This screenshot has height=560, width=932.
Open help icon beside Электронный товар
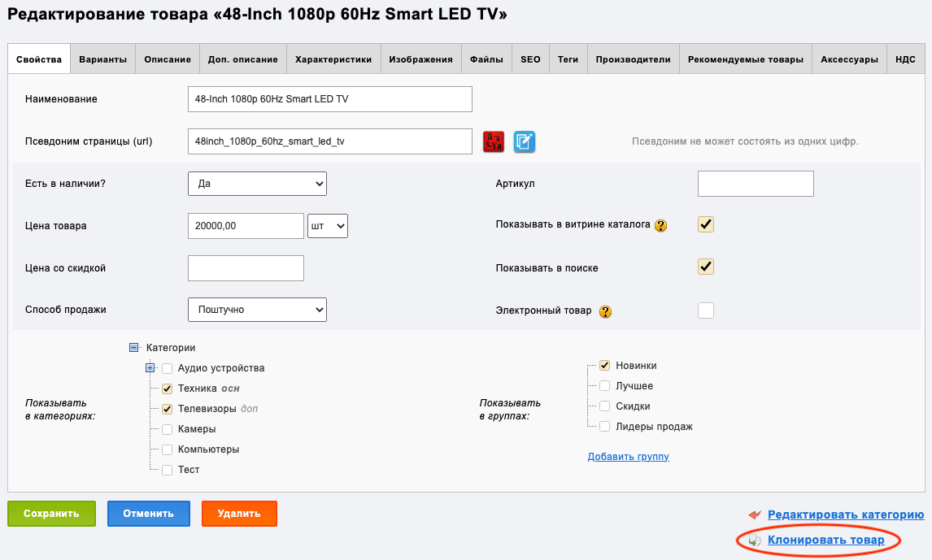(x=605, y=311)
